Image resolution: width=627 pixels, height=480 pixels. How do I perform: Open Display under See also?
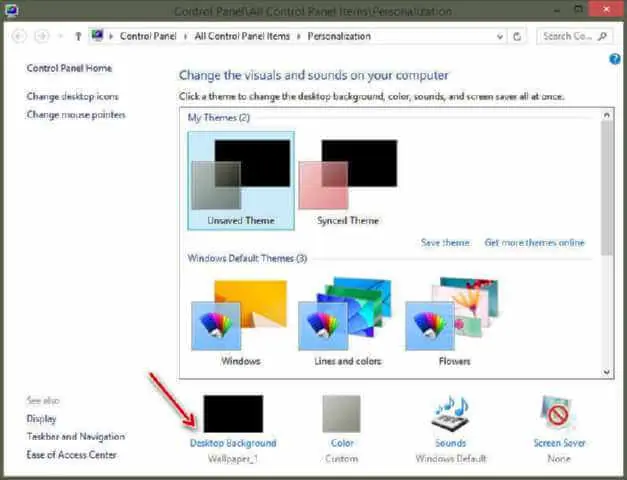[x=41, y=419]
